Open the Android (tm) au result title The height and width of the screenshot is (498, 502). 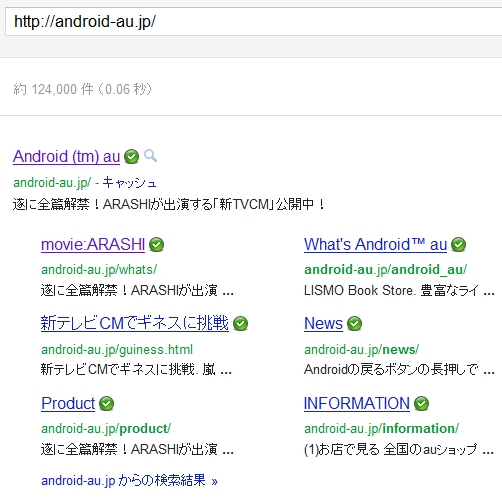66,156
